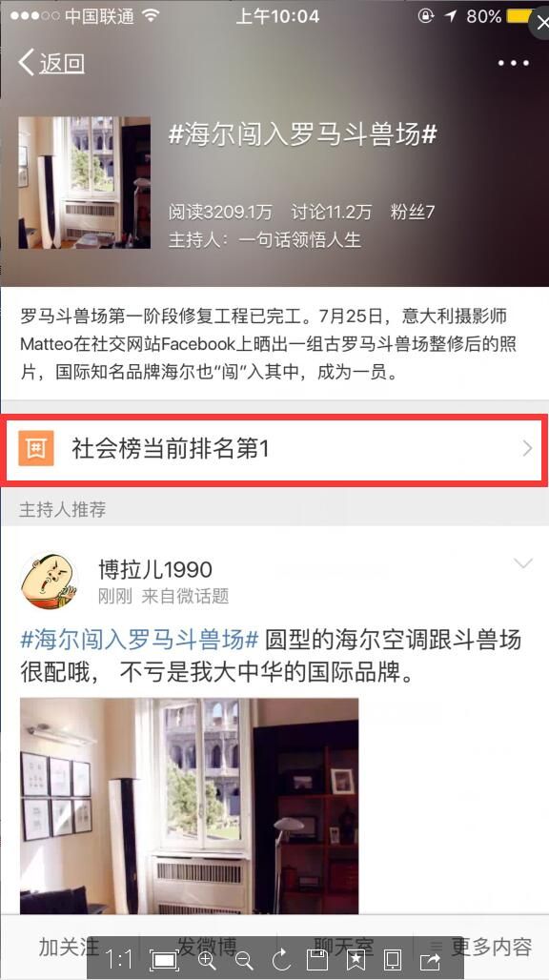549x980 pixels.
Task: Open the 博拉儿1990 cartoon avatar
Action: point(50,582)
